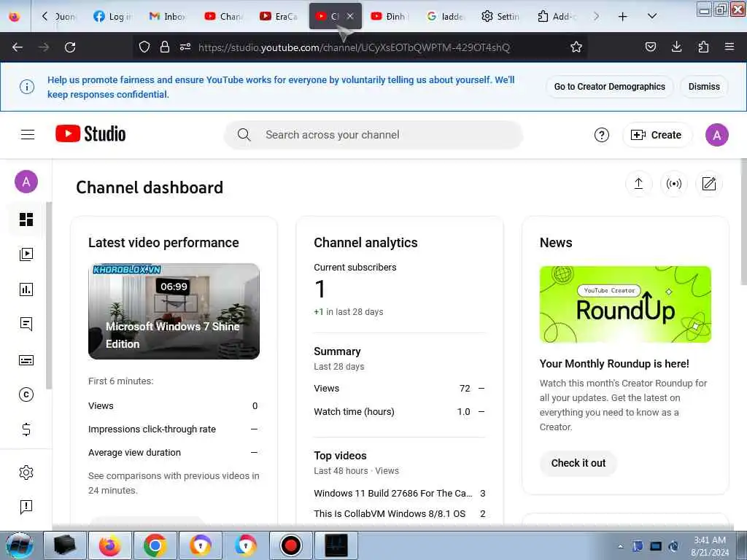Click the tracking protection shield icon
This screenshot has width=747, height=560.
pos(144,47)
